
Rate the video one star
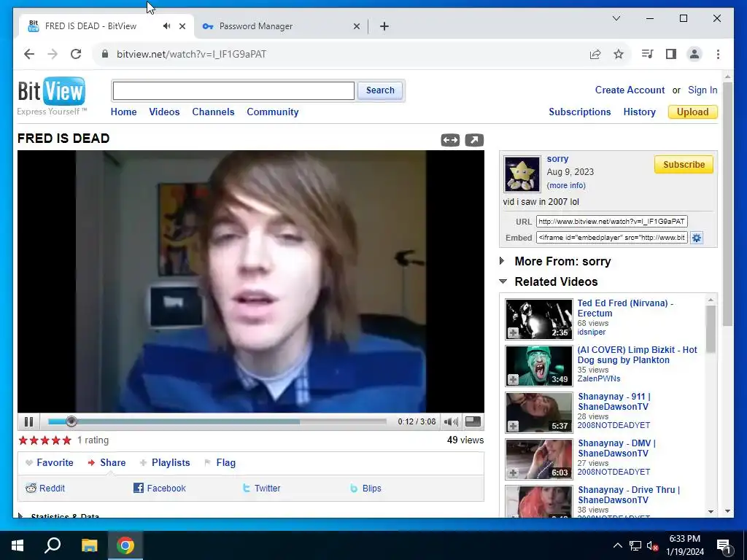[x=23, y=440]
